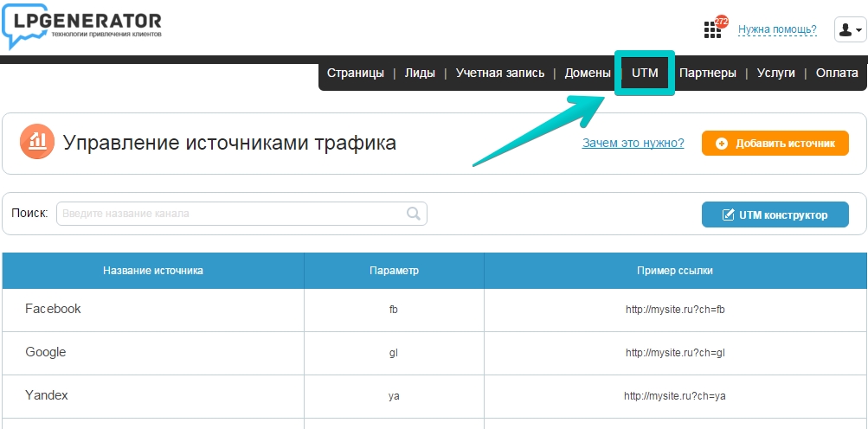The width and height of the screenshot is (868, 429).
Task: Open the 'Оплата' menu item
Action: pyautogui.click(x=837, y=73)
